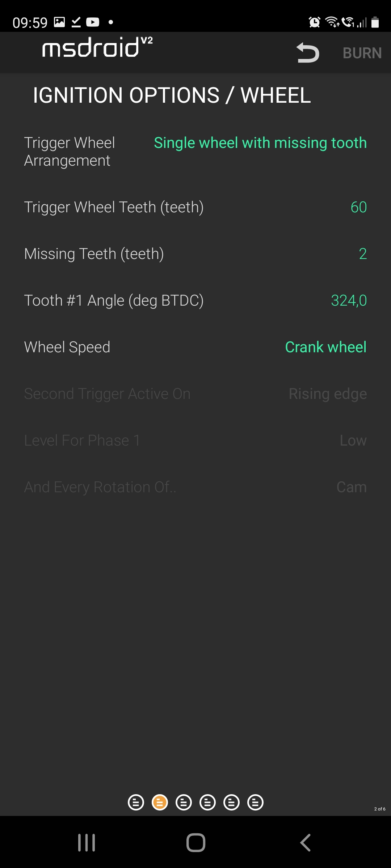Open Trigger Wheel Arrangement selection

coord(260,143)
